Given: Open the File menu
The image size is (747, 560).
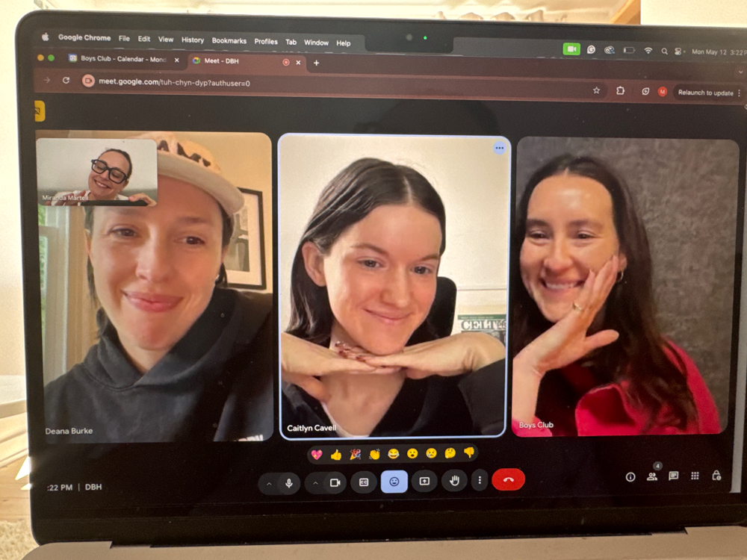Looking at the screenshot, I should 124,39.
